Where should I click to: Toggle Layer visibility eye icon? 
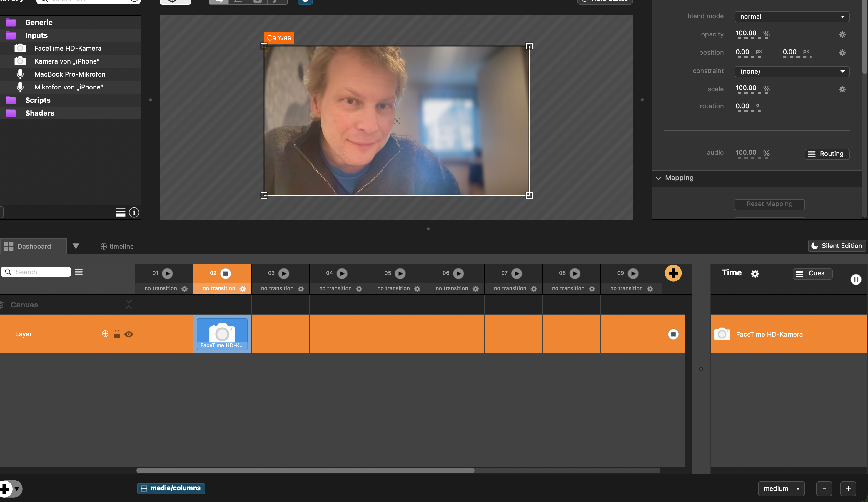click(x=128, y=334)
